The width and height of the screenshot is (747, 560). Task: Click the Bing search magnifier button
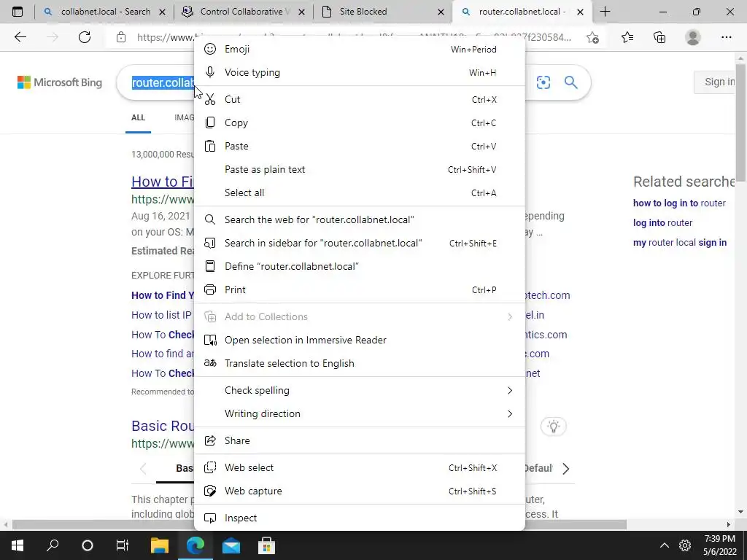[570, 82]
